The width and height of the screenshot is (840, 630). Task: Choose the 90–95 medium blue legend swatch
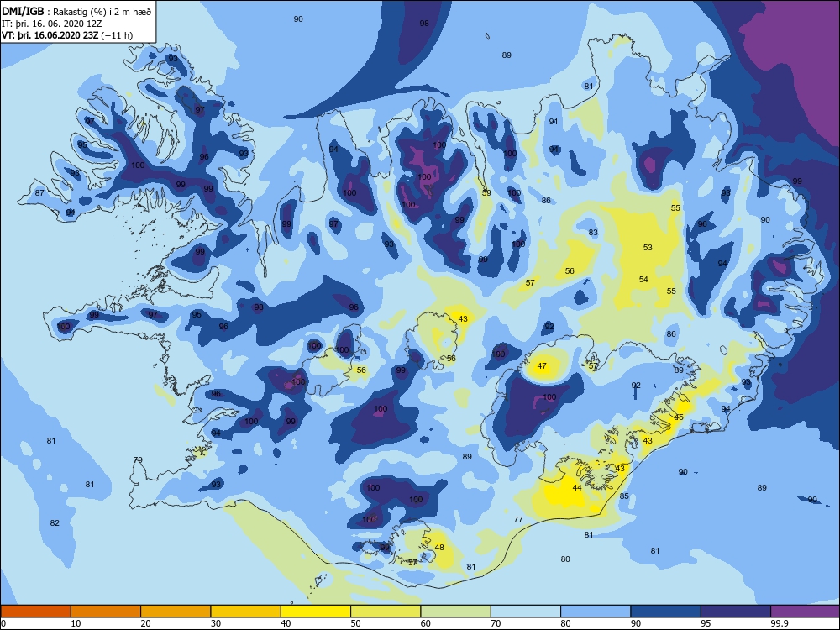tap(666, 612)
